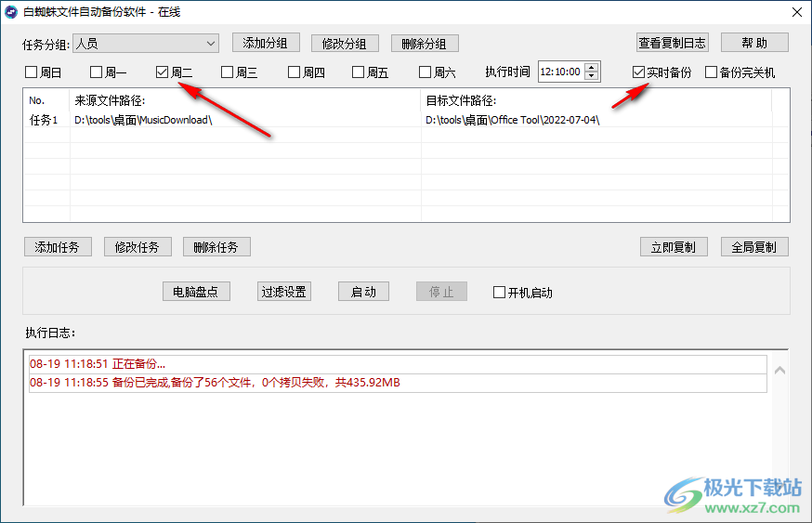Viewport: 812px width, 523px height.
Task: Click the 目标文件路径 column header
Action: pyautogui.click(x=596, y=100)
